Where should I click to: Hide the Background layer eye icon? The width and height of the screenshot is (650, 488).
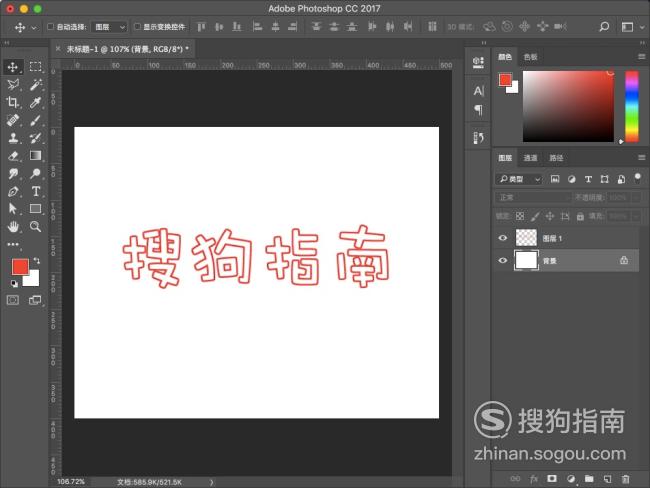click(502, 260)
